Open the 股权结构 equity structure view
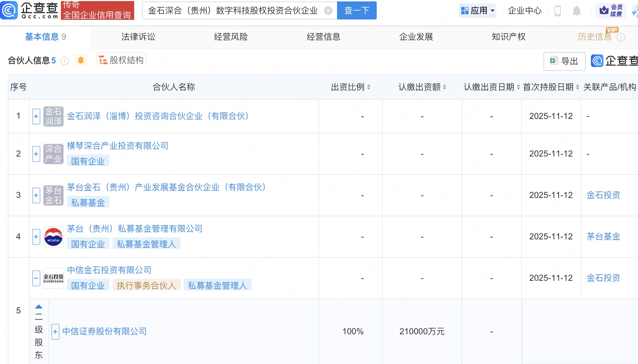Viewport: 638px width, 364px height. pyautogui.click(x=121, y=60)
